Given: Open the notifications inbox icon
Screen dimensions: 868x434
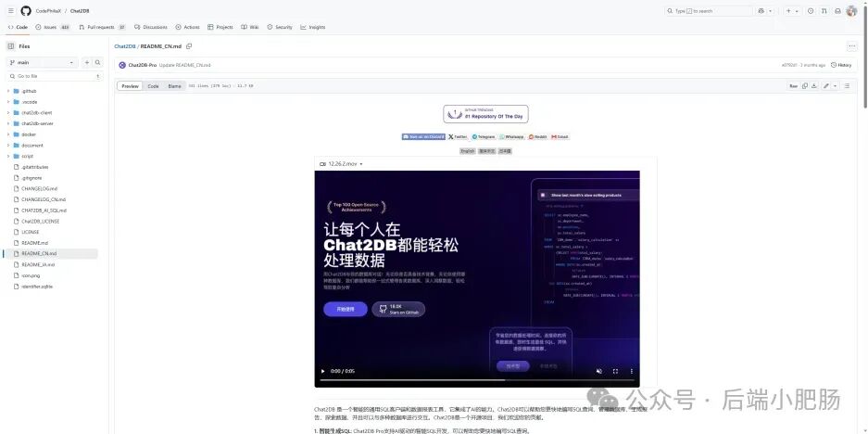Looking at the screenshot, I should point(837,10).
